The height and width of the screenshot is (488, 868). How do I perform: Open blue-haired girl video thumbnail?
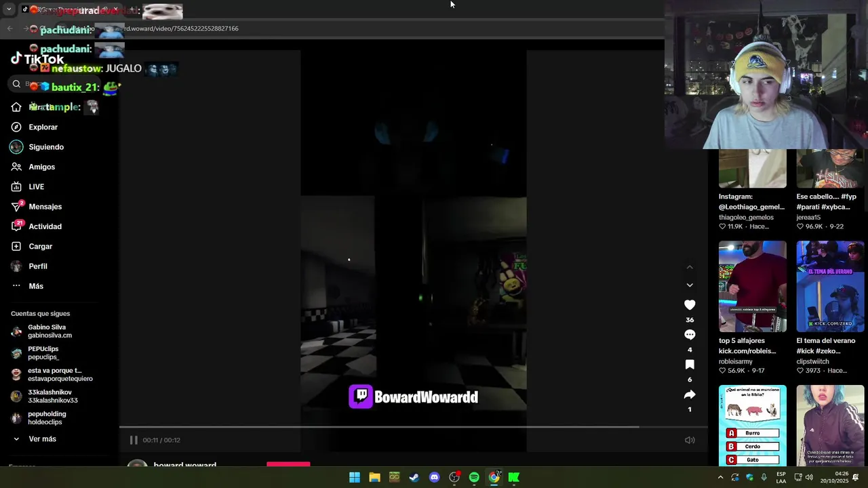tap(830, 426)
